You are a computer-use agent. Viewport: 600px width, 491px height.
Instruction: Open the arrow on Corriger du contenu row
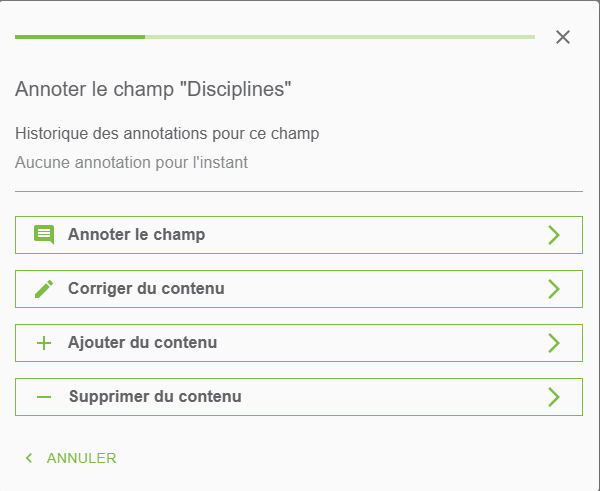554,289
